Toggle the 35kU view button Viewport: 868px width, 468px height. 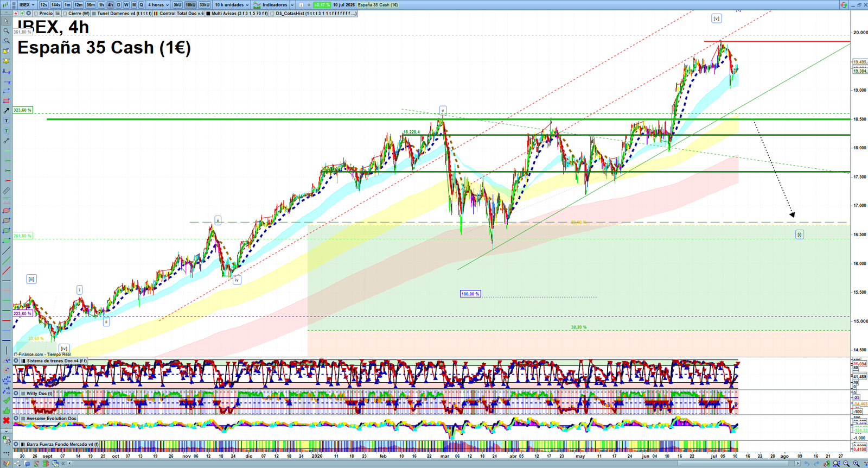pyautogui.click(x=204, y=4)
